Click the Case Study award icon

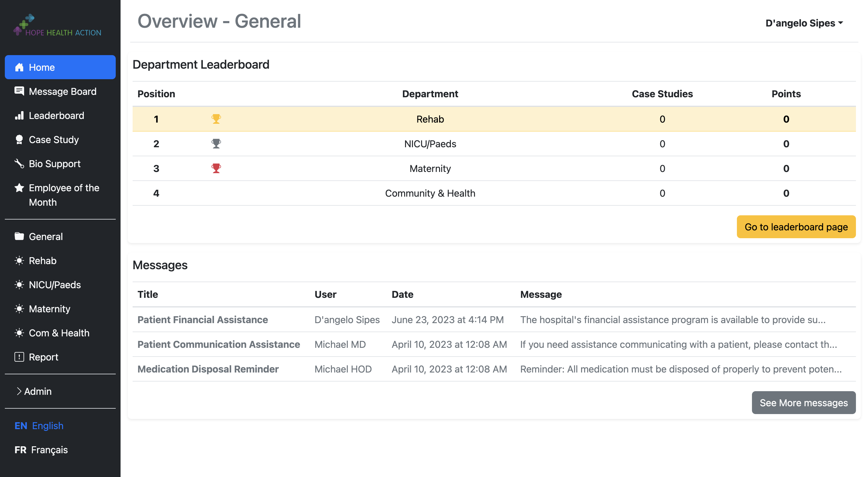[x=19, y=139]
